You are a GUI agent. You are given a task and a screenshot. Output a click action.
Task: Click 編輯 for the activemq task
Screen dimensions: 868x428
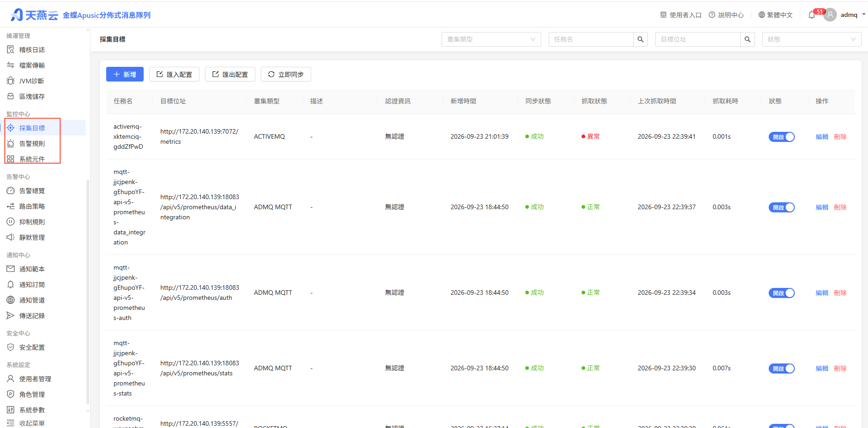822,136
